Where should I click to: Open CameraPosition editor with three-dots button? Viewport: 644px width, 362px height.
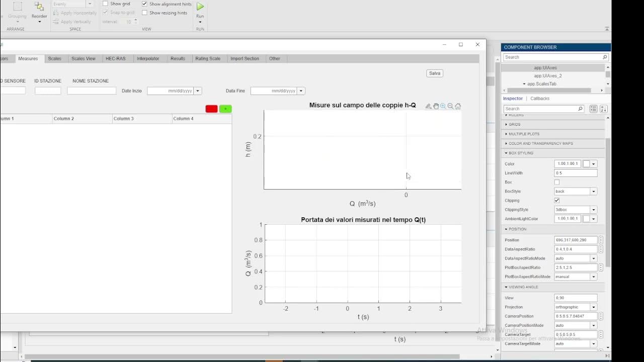point(601,316)
